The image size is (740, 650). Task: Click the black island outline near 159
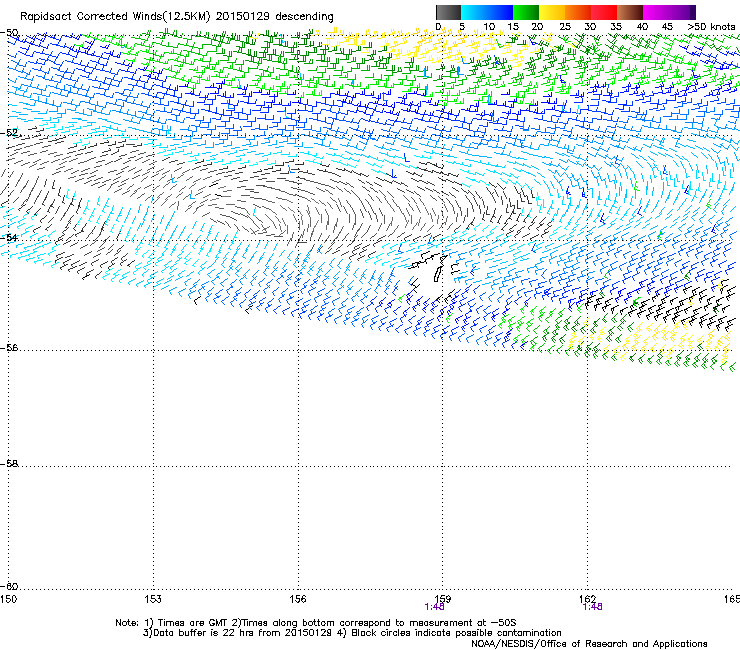point(439,269)
